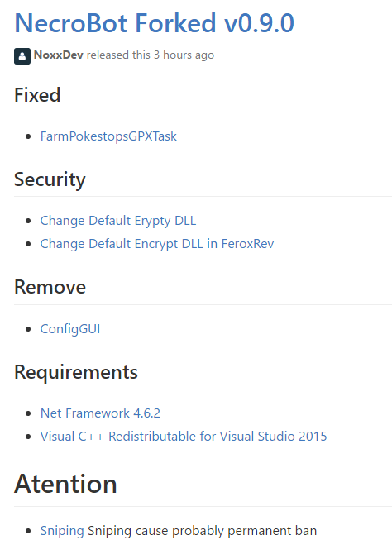Open Visual C++ Redistributable for Visual Studio 2015
This screenshot has height=559, width=392.
184,437
